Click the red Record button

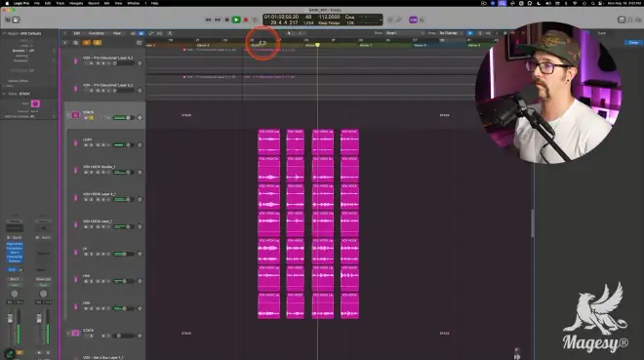click(x=246, y=20)
